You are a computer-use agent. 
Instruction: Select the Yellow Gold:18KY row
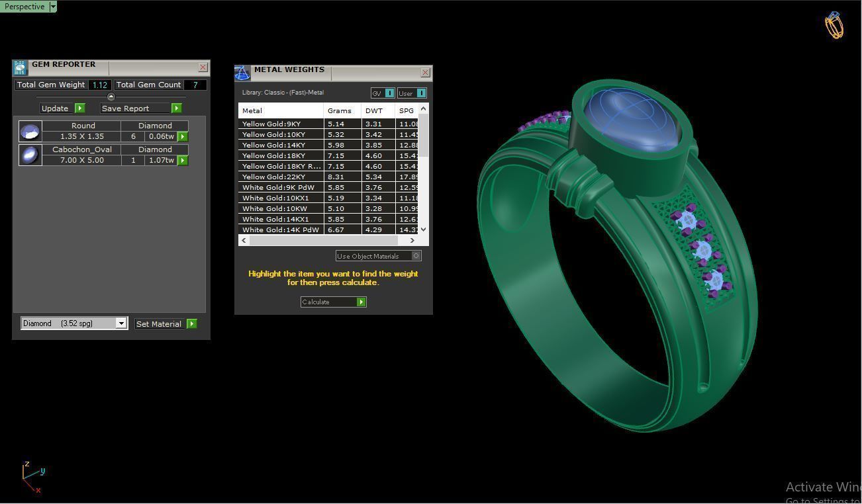(329, 155)
